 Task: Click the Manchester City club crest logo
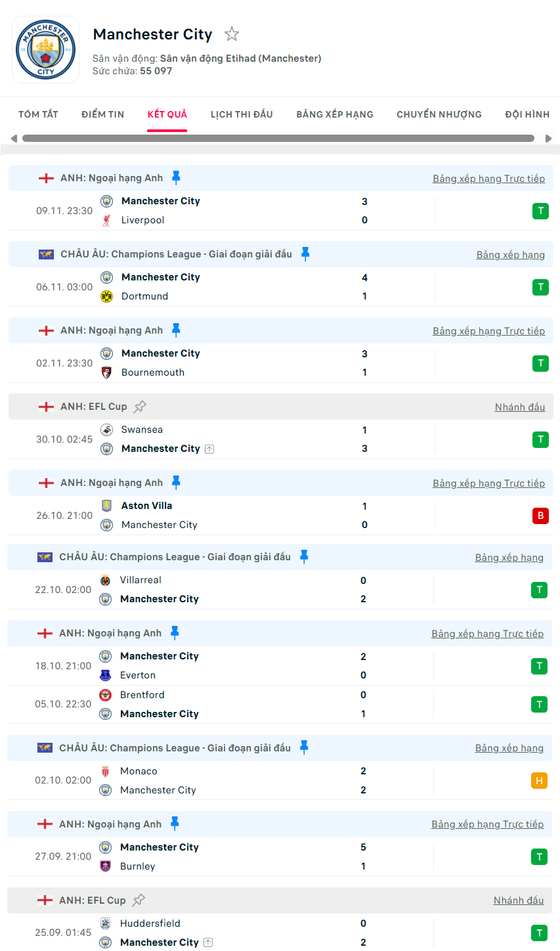(46, 50)
